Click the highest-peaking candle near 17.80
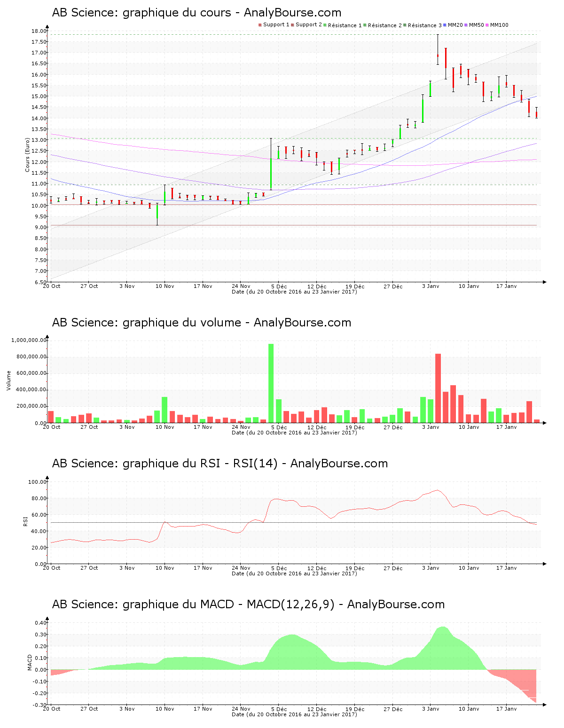 point(438,50)
